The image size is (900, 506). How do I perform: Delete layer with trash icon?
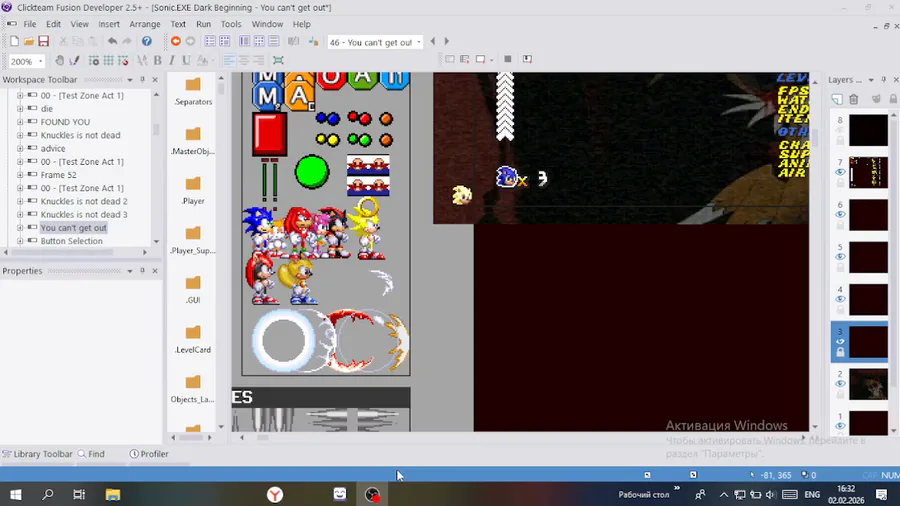(x=854, y=99)
